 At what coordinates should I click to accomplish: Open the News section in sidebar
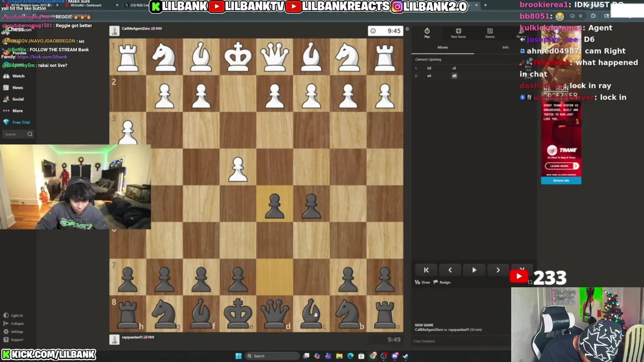point(13,87)
